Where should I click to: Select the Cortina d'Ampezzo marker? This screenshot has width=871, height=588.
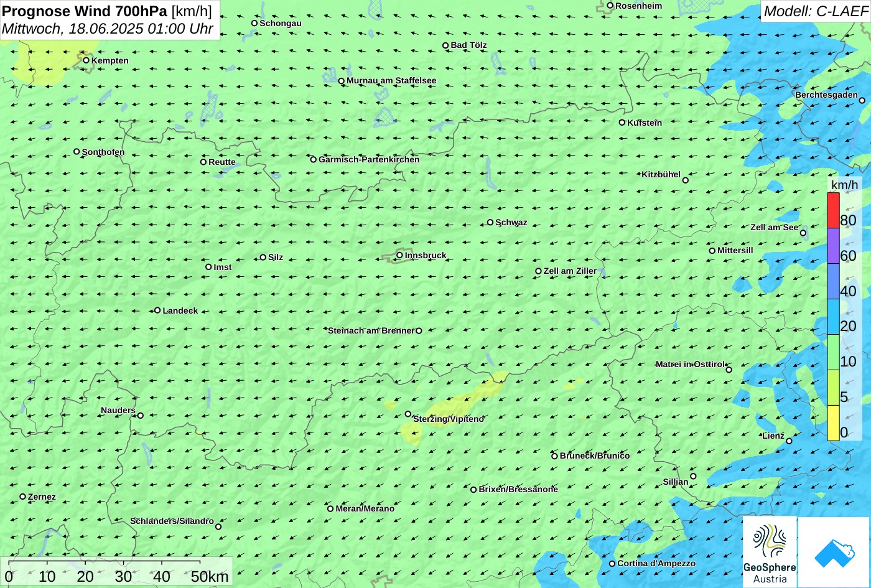(x=612, y=564)
